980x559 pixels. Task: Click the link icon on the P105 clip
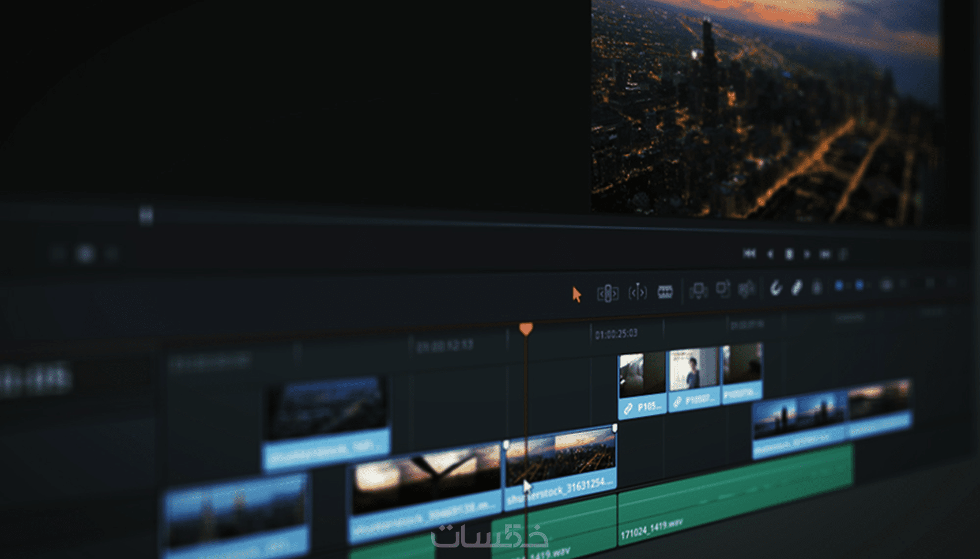point(628,409)
